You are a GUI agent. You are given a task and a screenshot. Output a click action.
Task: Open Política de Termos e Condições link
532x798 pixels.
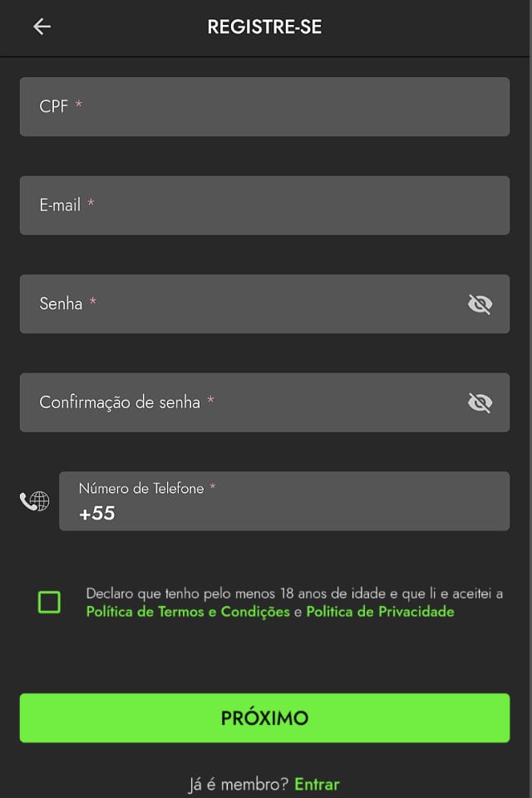click(x=188, y=612)
